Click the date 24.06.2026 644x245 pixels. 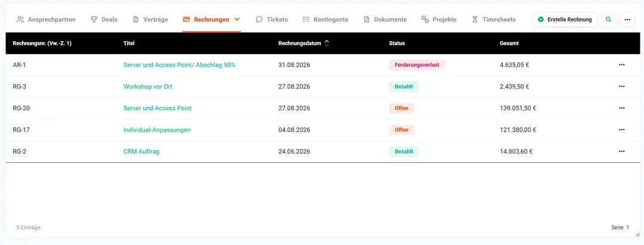tap(294, 151)
